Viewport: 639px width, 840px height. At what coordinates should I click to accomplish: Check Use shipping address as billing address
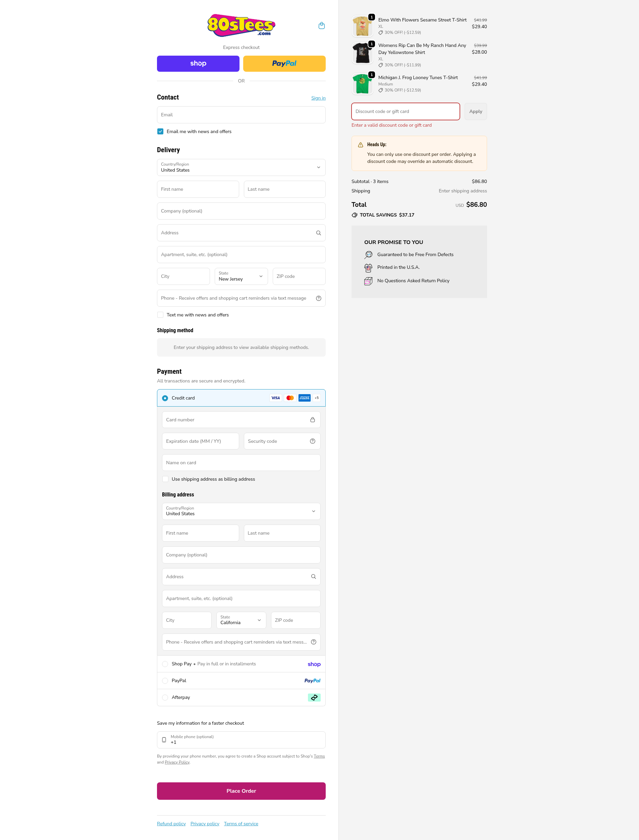[x=165, y=479]
